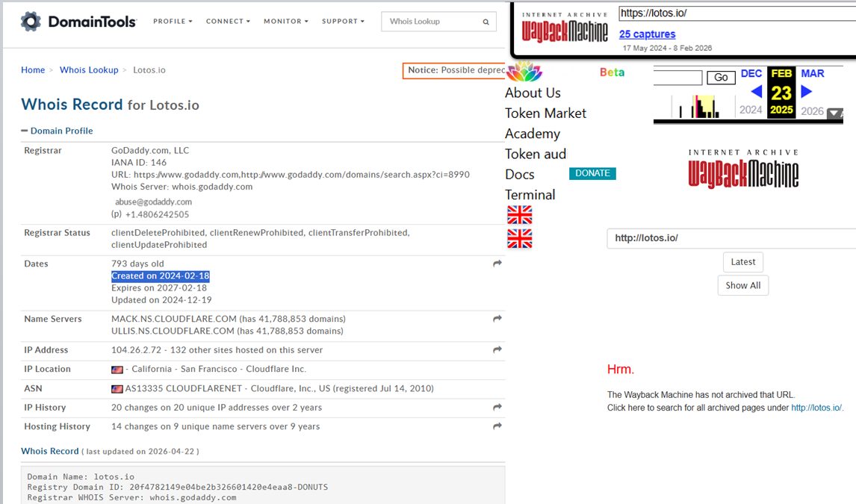Viewport: 856px width, 504px height.
Task: Open Academy in Lotos menu
Action: tap(533, 134)
